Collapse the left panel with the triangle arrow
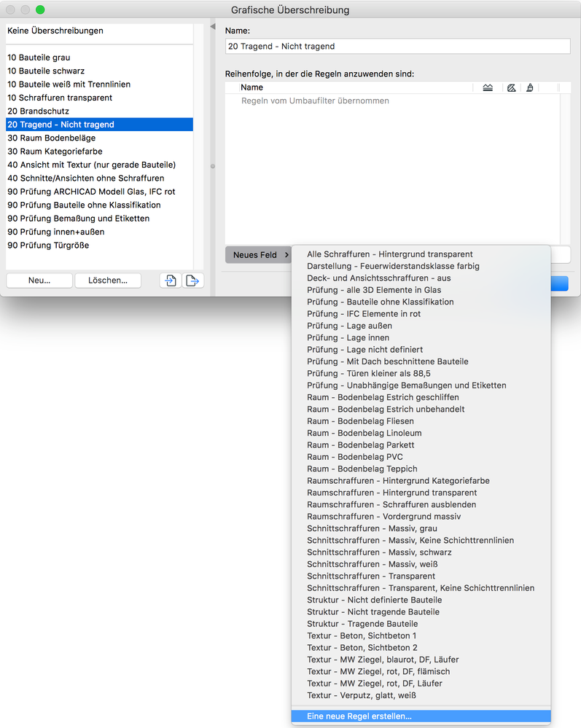 [x=213, y=26]
